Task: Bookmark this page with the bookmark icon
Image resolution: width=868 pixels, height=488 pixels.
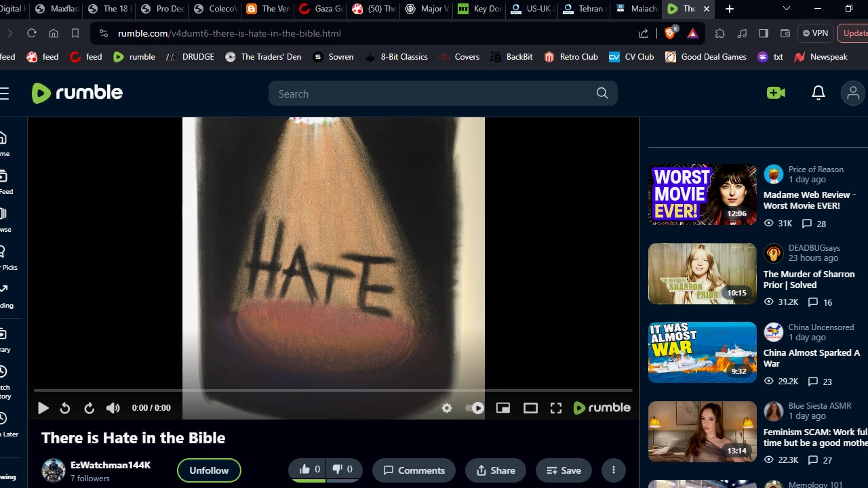Action: tap(75, 33)
